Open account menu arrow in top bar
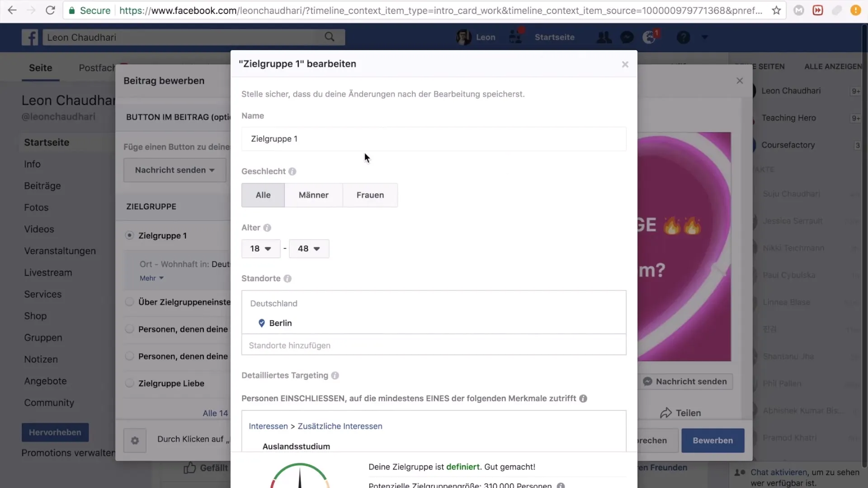Image resolution: width=868 pixels, height=488 pixels. pos(704,38)
